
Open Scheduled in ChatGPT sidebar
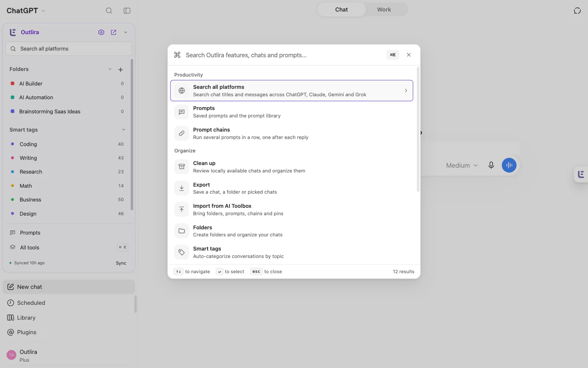coord(69,303)
